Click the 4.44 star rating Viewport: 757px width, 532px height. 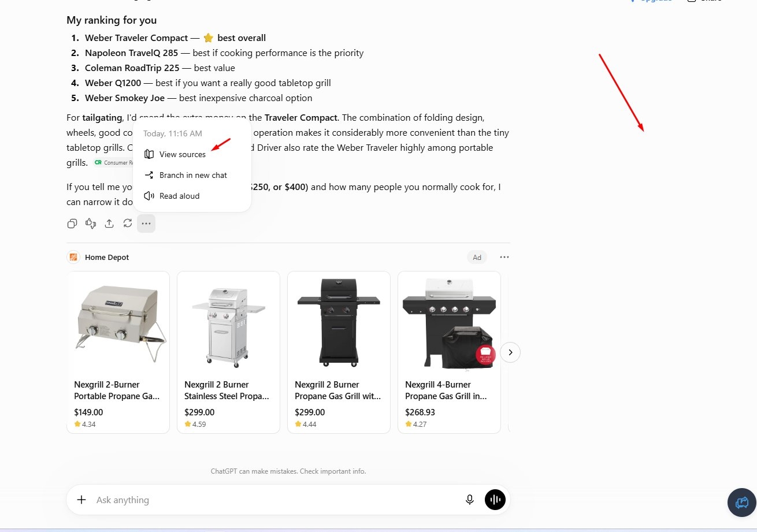click(306, 424)
